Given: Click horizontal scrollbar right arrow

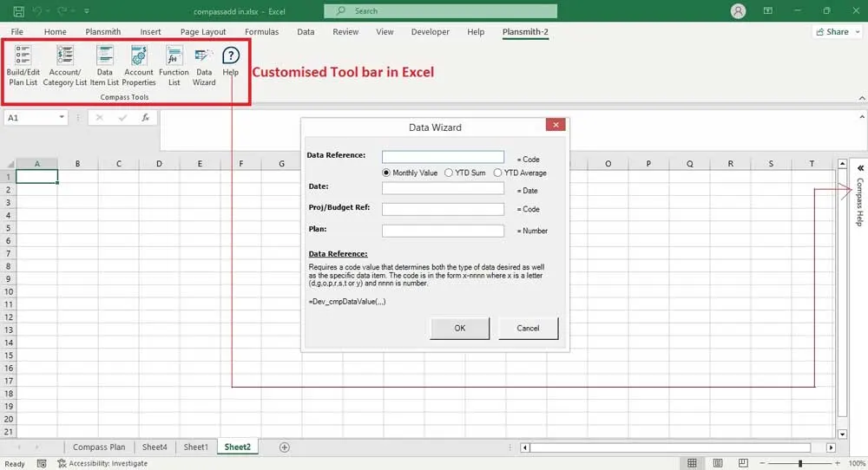Looking at the screenshot, I should pos(831,447).
